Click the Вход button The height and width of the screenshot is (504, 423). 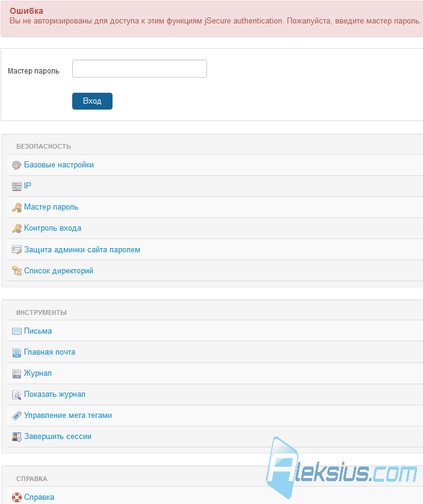click(92, 101)
